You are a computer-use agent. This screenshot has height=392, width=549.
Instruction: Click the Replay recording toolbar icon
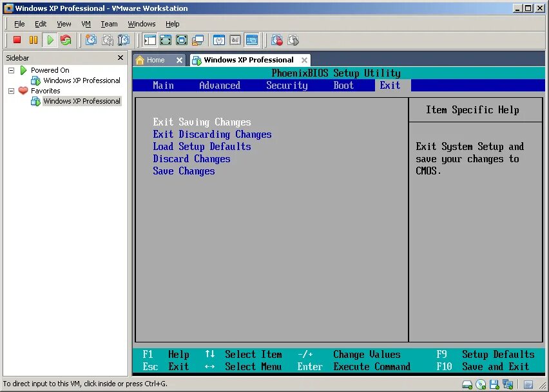293,40
